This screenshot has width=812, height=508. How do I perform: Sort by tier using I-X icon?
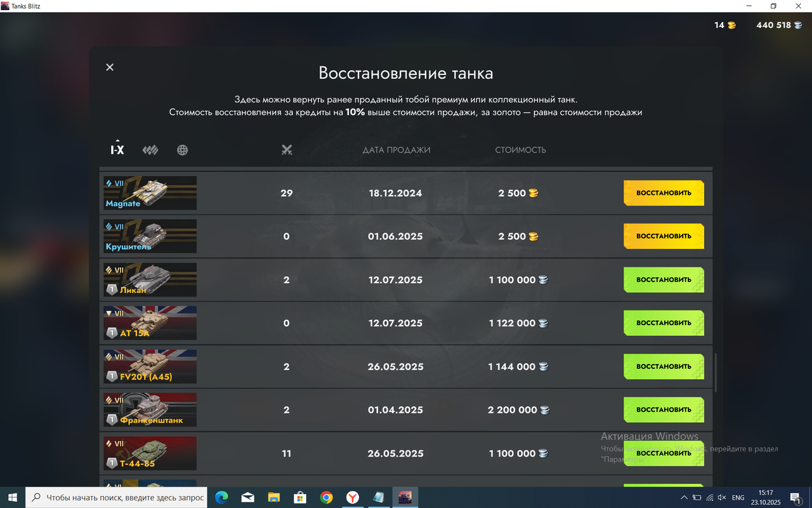pyautogui.click(x=117, y=149)
